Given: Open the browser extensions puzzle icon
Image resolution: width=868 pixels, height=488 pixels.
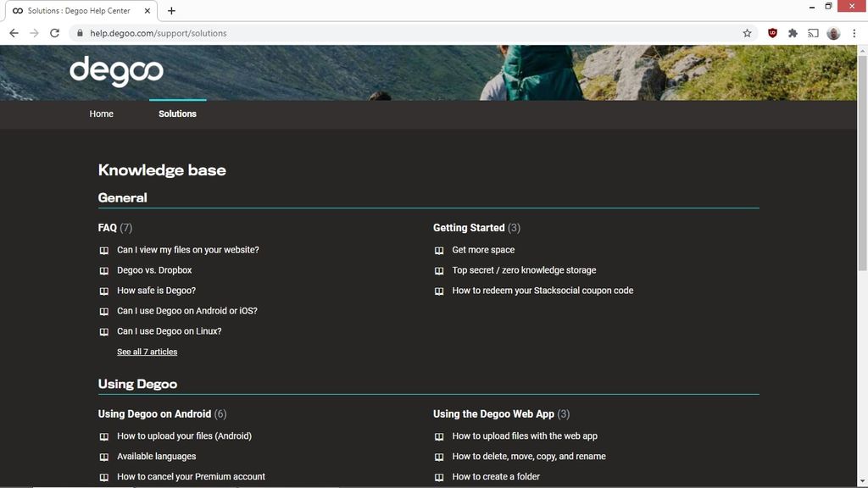Looking at the screenshot, I should coord(793,33).
